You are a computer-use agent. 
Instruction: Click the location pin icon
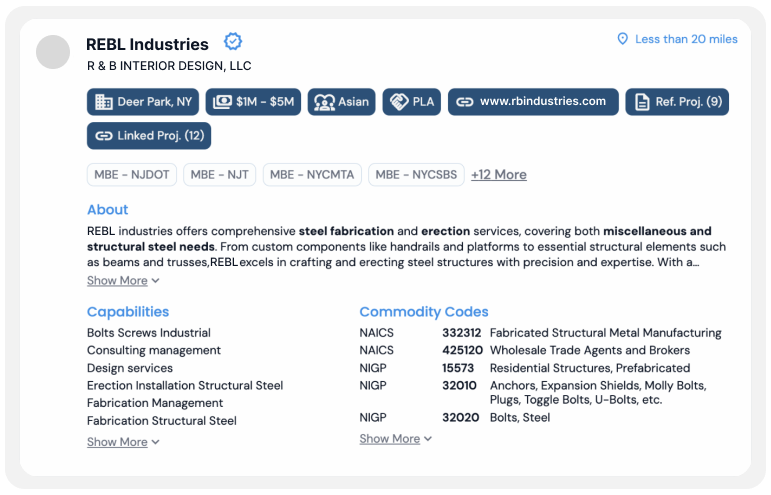[623, 39]
